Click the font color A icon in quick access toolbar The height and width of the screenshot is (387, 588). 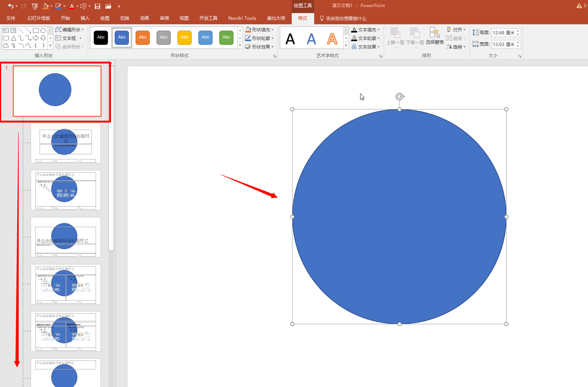[72, 6]
